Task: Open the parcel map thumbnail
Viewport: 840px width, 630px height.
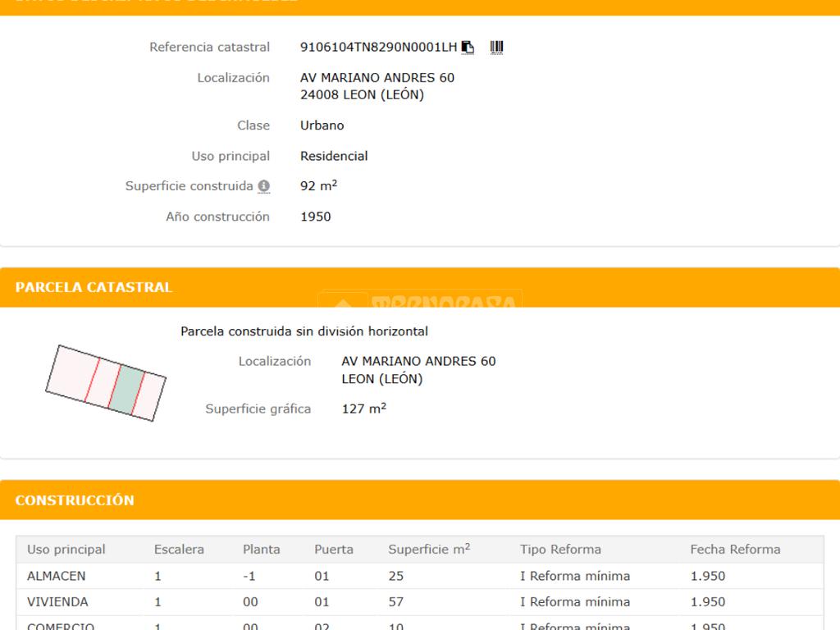Action: (x=106, y=382)
